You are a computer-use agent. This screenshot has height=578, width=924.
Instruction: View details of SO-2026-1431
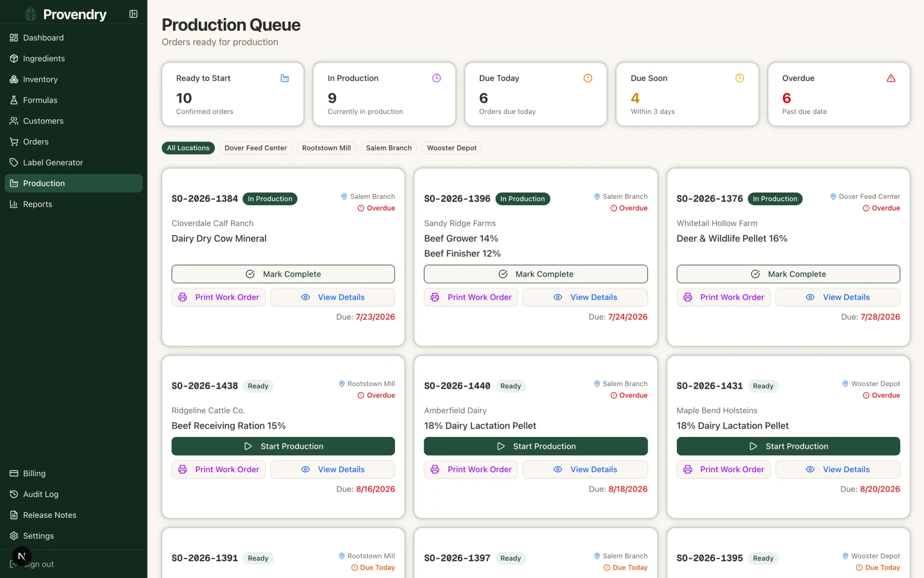coord(838,469)
